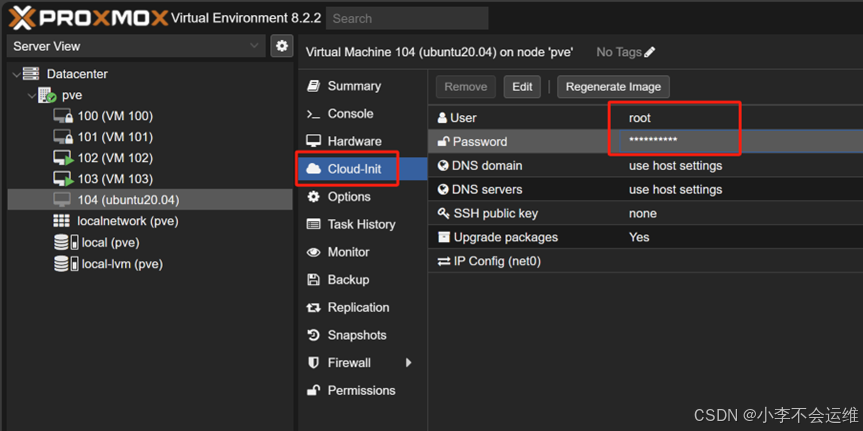The height and width of the screenshot is (431, 863).
Task: Go to the Options tab
Action: (x=363, y=197)
